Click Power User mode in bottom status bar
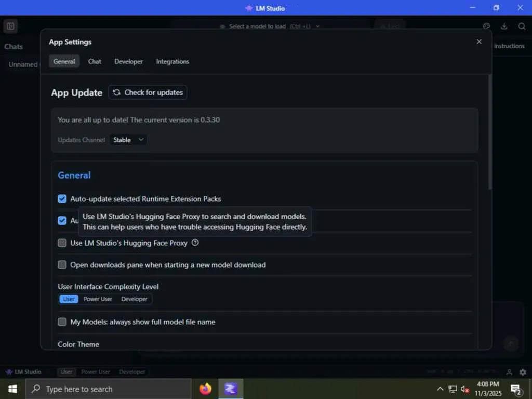Image resolution: width=532 pixels, height=399 pixels. 96,372
